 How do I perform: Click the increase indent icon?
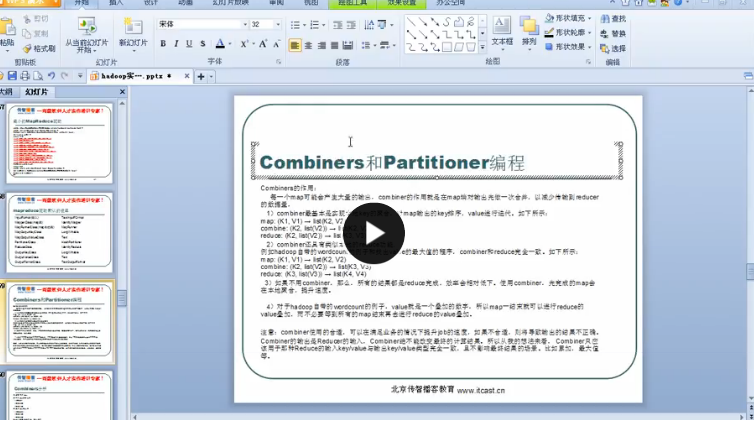coord(352,25)
